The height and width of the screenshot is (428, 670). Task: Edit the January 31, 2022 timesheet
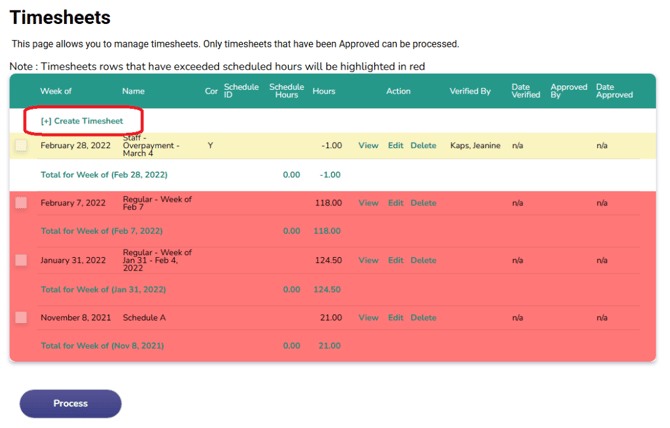[x=395, y=260]
